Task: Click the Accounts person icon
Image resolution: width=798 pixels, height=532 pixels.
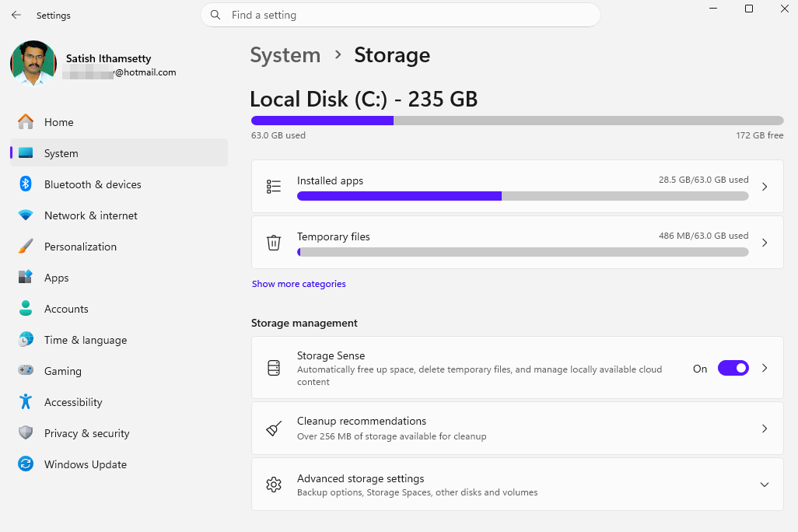Action: [26, 308]
